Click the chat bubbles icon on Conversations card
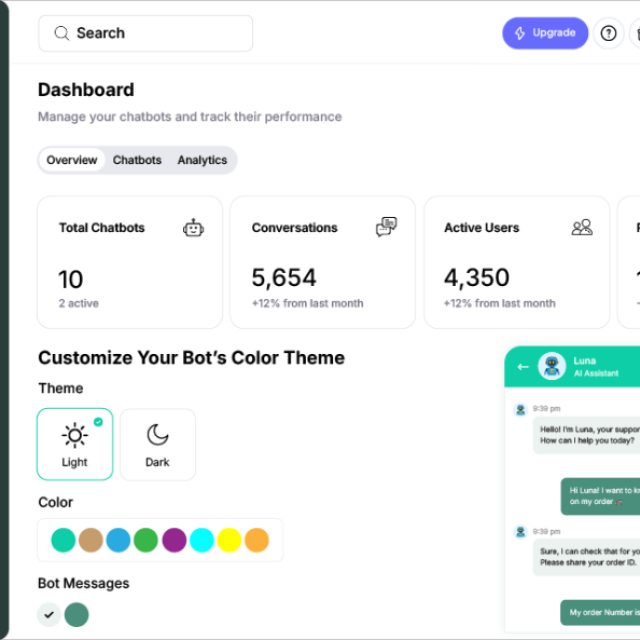The height and width of the screenshot is (640, 640). tap(386, 227)
